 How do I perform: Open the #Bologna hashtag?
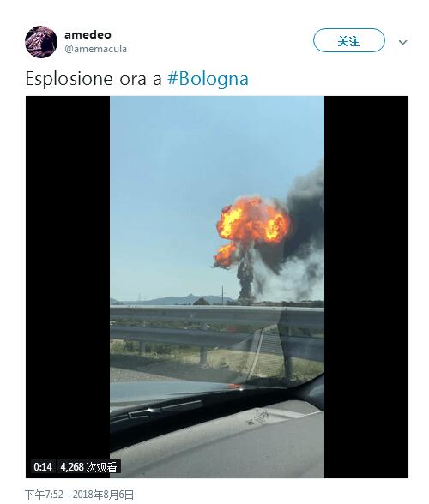[208, 79]
